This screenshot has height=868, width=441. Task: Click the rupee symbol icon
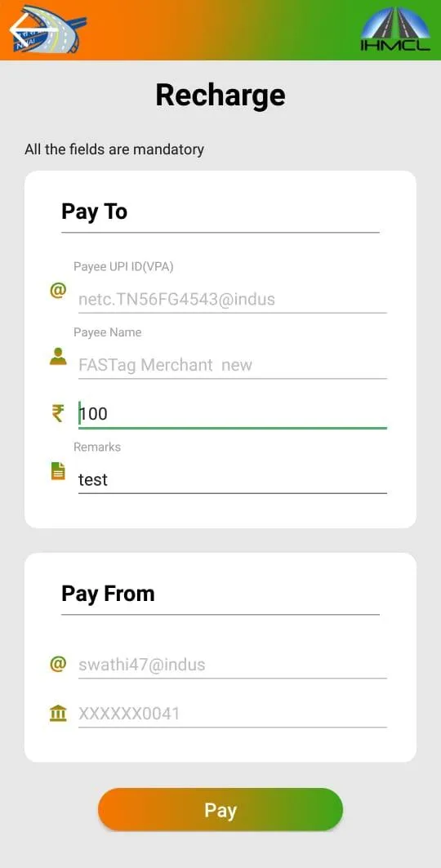click(x=57, y=413)
